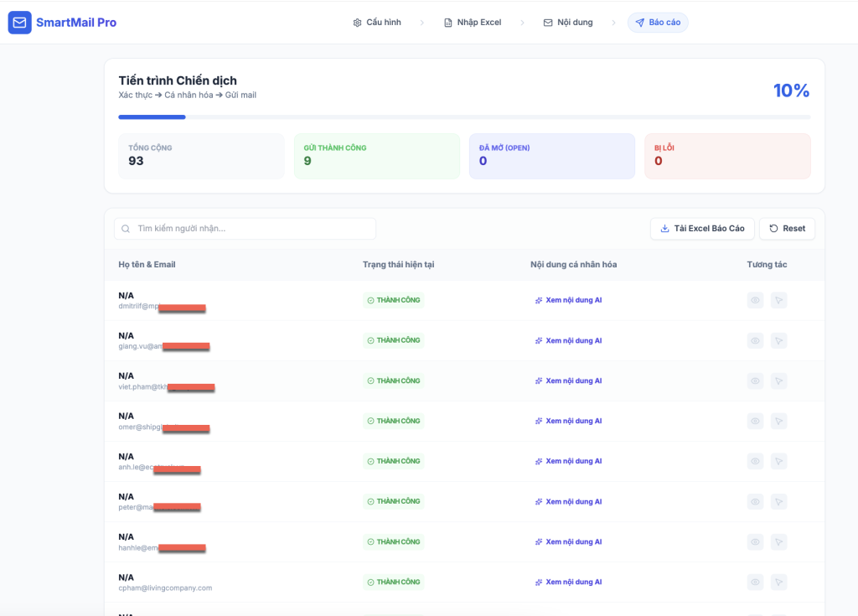Open the Cấu hình step tab
The image size is (858, 616).
click(377, 23)
